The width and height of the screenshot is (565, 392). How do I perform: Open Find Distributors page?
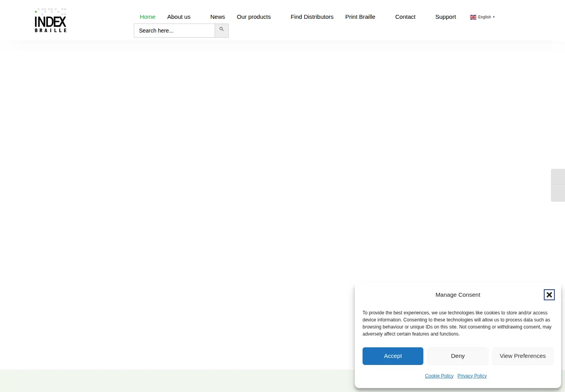(312, 17)
